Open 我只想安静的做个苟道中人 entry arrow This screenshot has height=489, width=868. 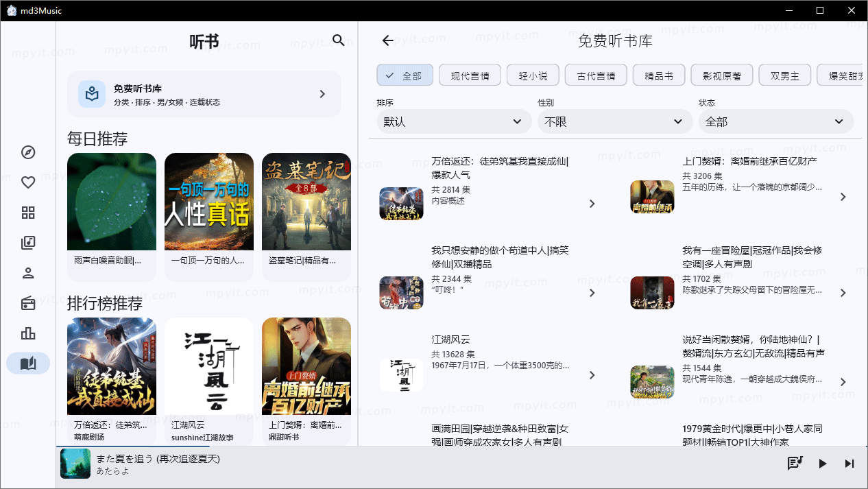pyautogui.click(x=592, y=293)
